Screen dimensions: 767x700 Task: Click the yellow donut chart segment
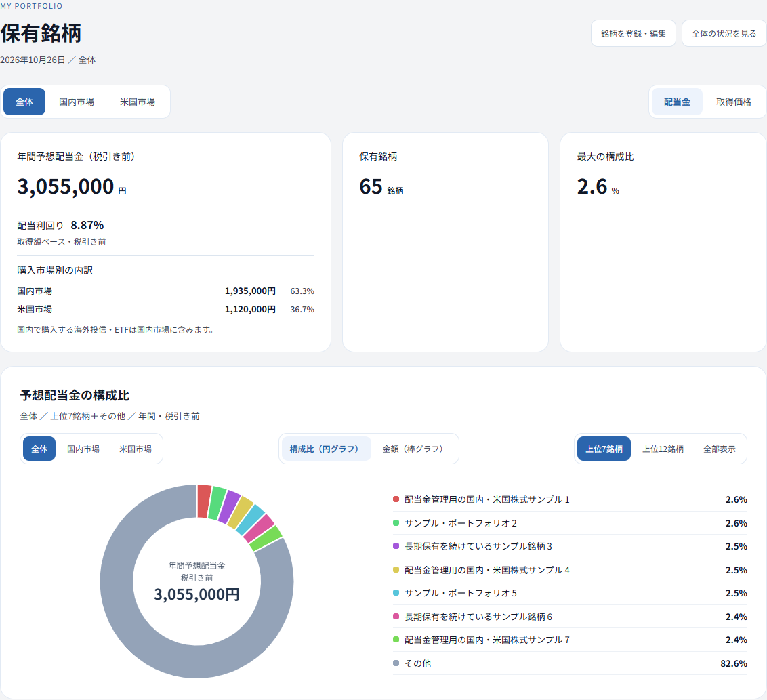click(241, 513)
